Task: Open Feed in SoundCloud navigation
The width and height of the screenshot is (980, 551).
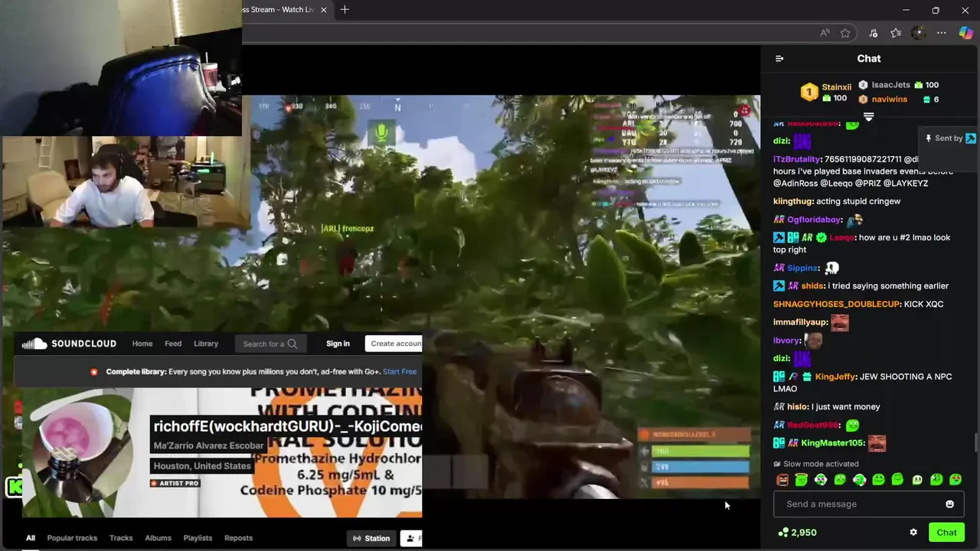Action: pos(173,344)
